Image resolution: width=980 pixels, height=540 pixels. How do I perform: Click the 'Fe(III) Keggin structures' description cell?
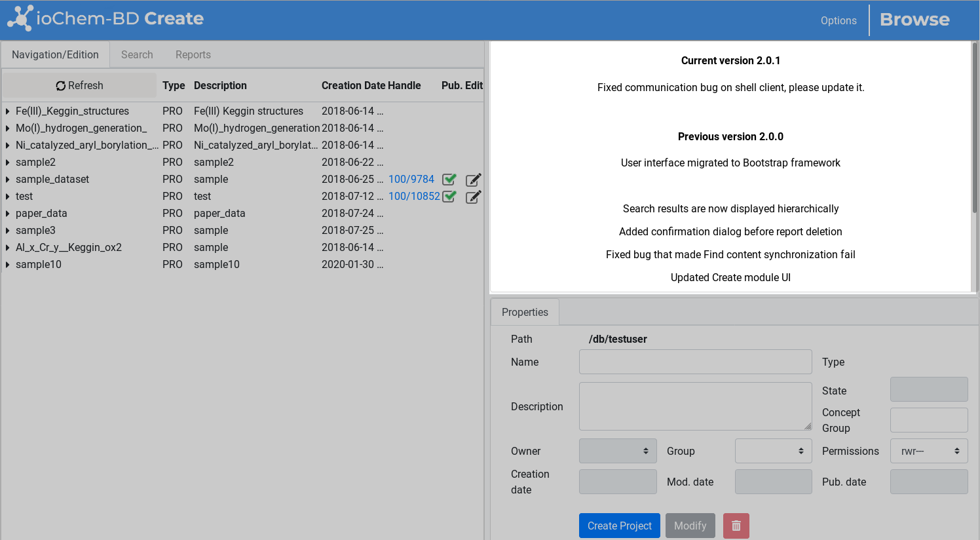tap(249, 111)
